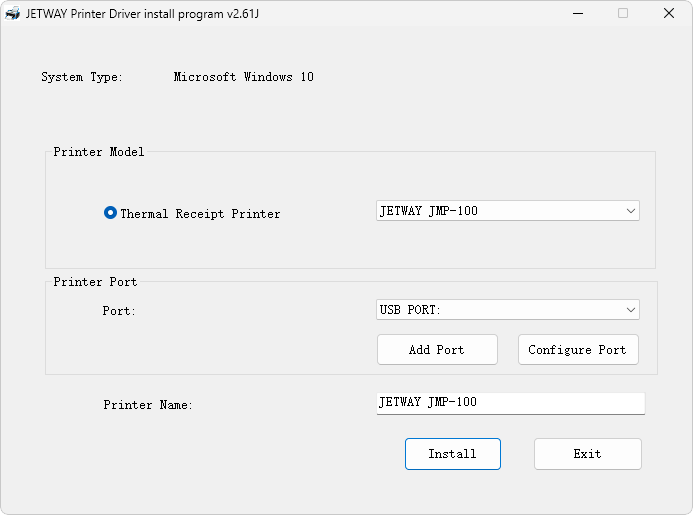Click the disabled maximize window icon

[x=623, y=13]
